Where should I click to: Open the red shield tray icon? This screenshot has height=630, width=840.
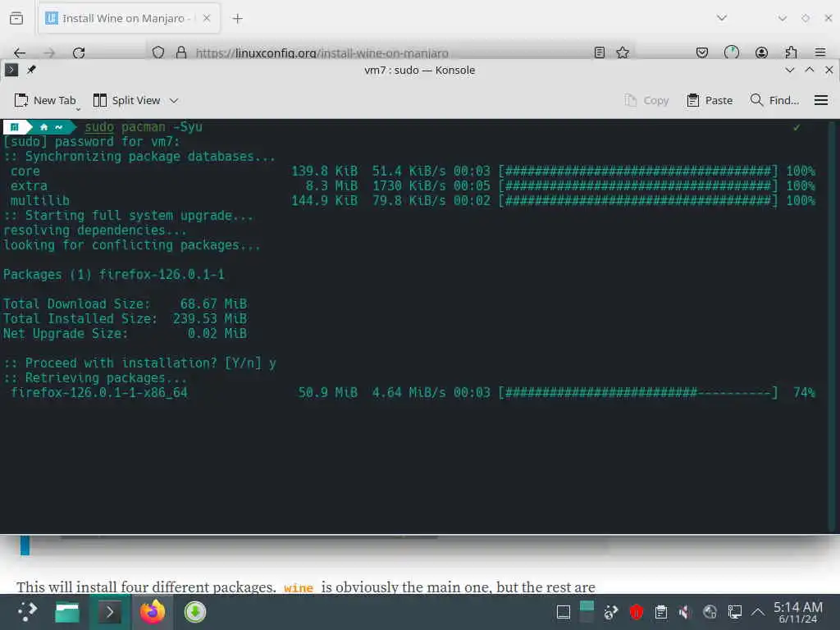click(x=636, y=612)
